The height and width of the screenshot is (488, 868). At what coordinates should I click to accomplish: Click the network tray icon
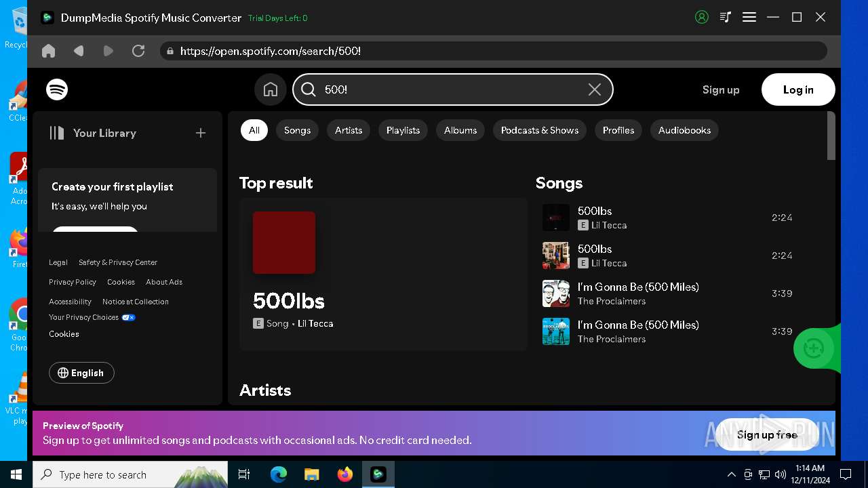(764, 474)
